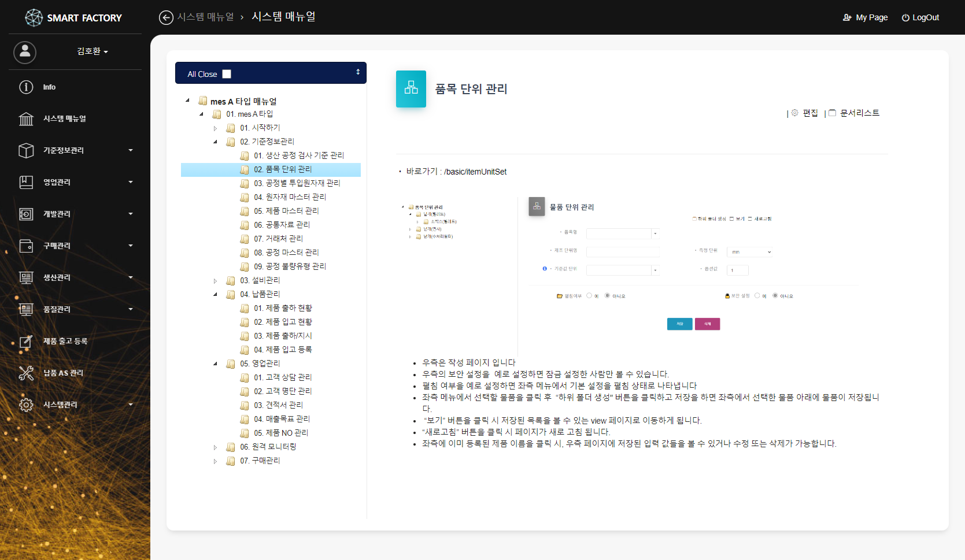Click the 편집 edit link
This screenshot has height=560, width=965.
tap(809, 113)
